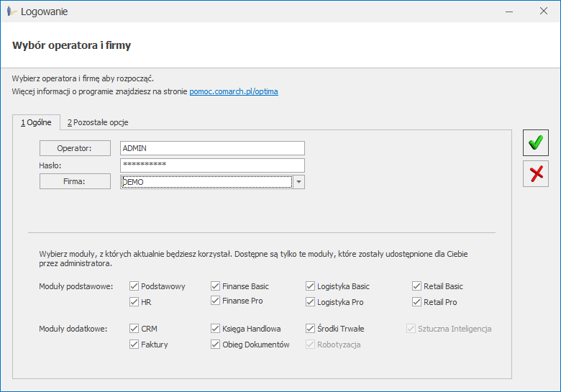Select the Ogólne tab
The image size is (561, 392).
pos(36,122)
